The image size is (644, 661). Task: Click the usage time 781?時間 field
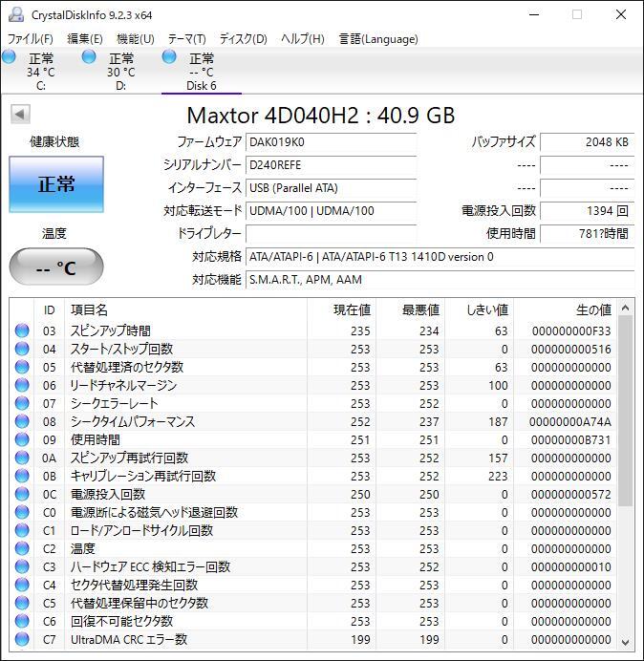coord(587,233)
